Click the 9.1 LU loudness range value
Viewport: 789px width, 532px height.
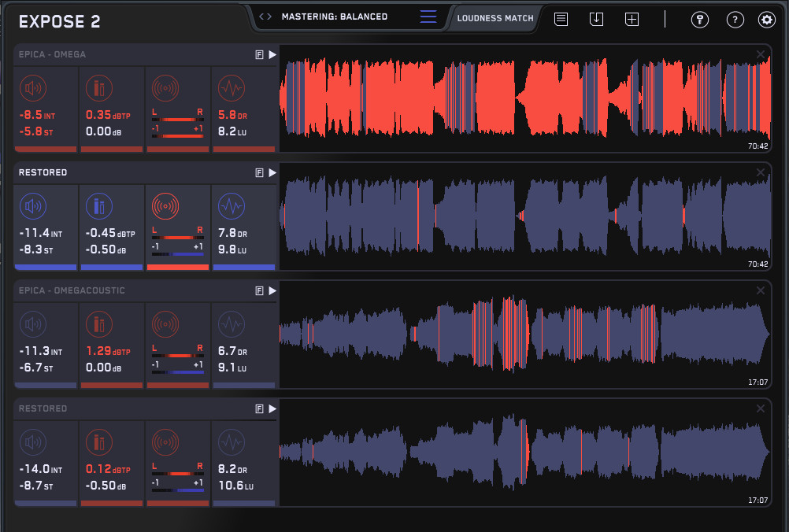point(232,368)
